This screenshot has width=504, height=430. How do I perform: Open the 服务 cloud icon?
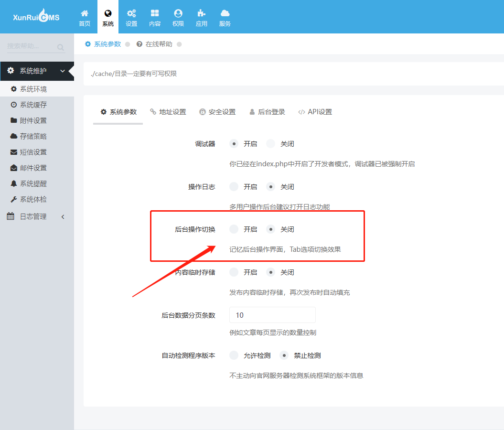click(x=225, y=13)
